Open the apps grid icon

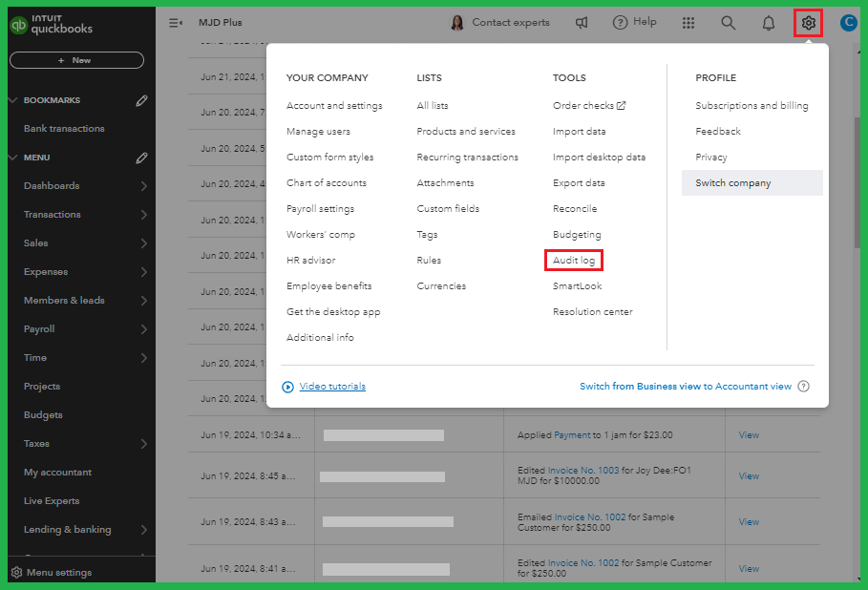point(688,23)
